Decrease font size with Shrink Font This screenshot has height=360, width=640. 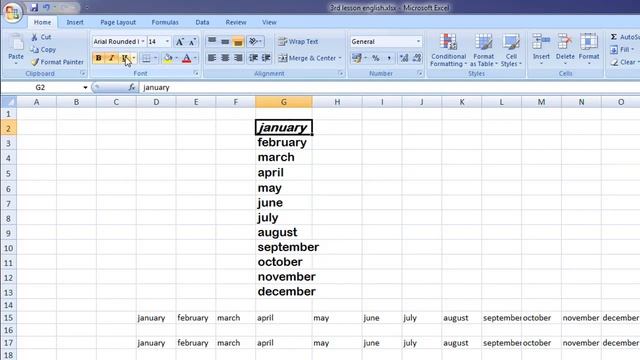[x=192, y=42]
